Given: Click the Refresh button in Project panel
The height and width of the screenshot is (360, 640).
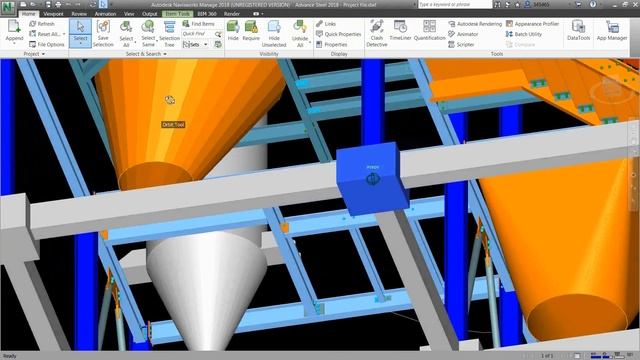Looking at the screenshot, I should click(42, 24).
